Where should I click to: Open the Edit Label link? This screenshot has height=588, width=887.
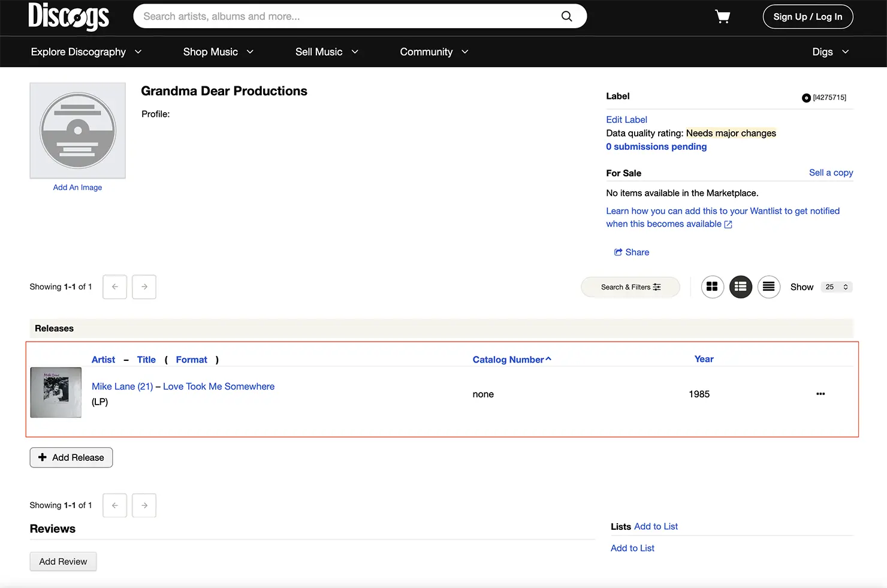pyautogui.click(x=626, y=120)
